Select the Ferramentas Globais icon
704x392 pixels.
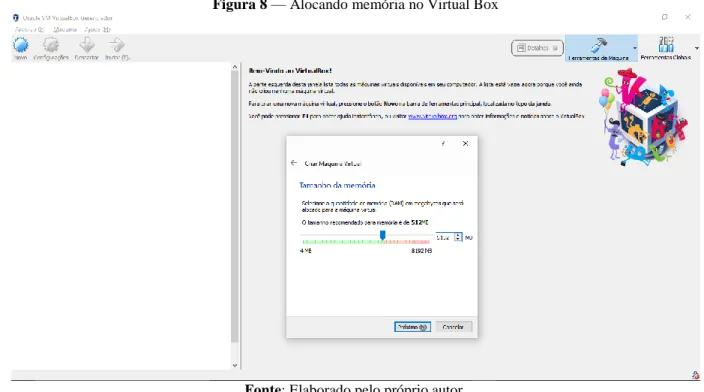[x=666, y=45]
